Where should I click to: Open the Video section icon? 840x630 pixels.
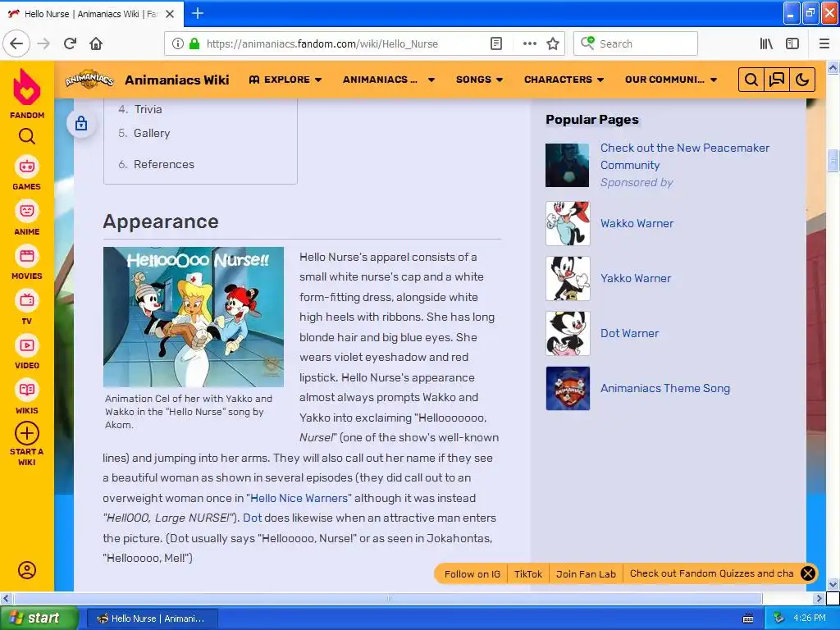coord(27,345)
